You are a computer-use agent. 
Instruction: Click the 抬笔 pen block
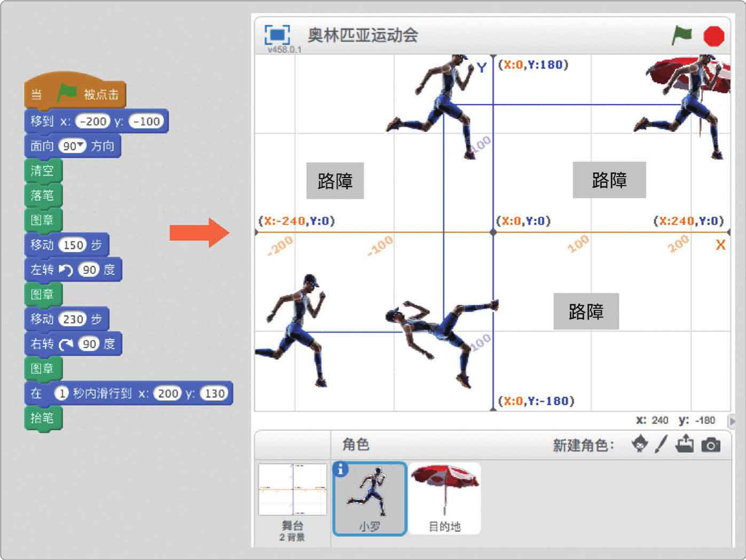tap(43, 418)
